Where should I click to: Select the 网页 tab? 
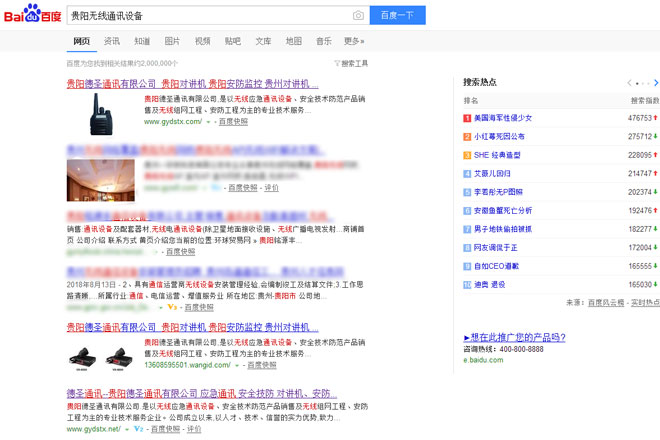point(82,41)
